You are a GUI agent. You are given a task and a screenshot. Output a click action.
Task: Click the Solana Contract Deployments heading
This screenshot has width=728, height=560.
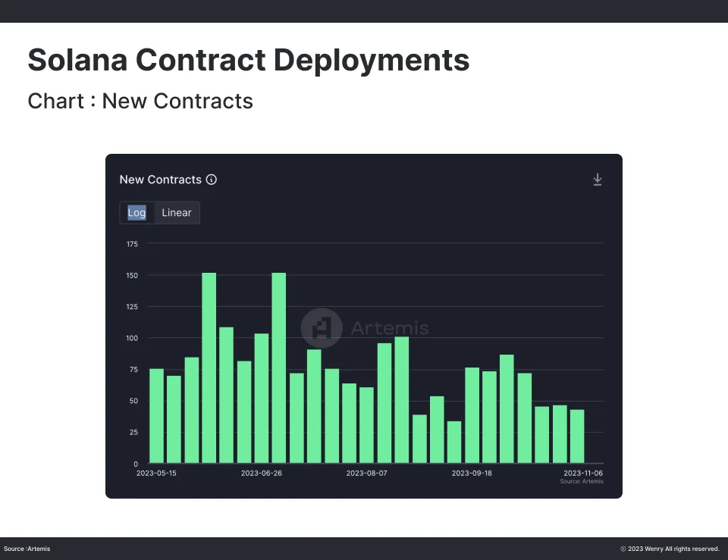click(x=248, y=60)
